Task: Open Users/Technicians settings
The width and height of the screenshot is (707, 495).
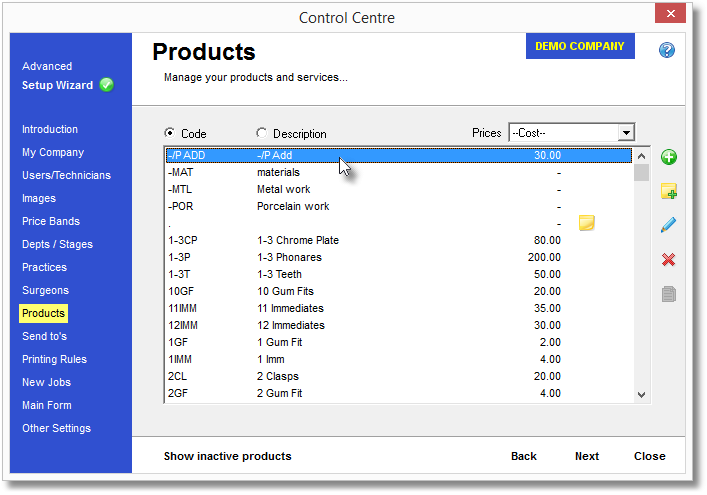Action: tap(66, 175)
